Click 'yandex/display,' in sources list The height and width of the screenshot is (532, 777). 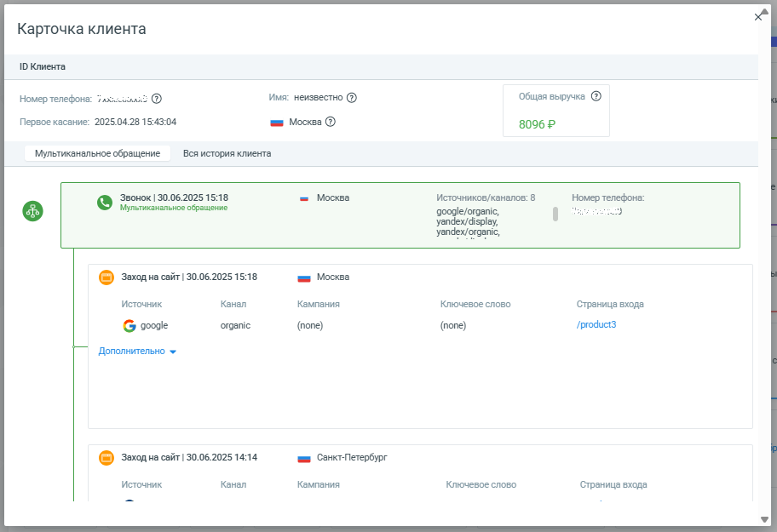(467, 221)
